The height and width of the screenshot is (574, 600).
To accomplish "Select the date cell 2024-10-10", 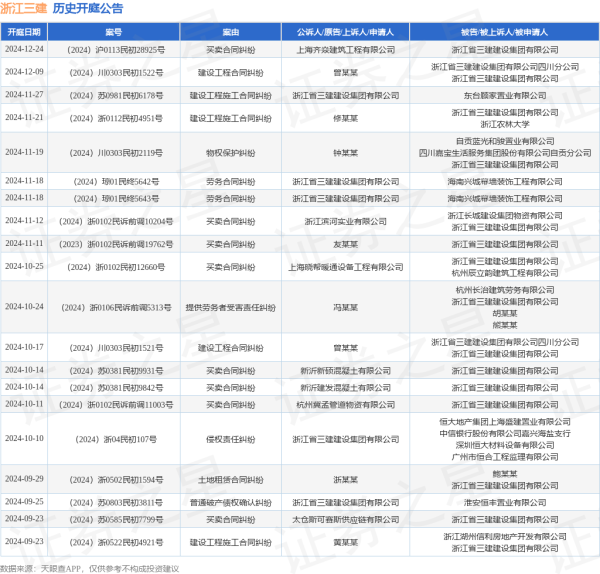I will tap(24, 439).
